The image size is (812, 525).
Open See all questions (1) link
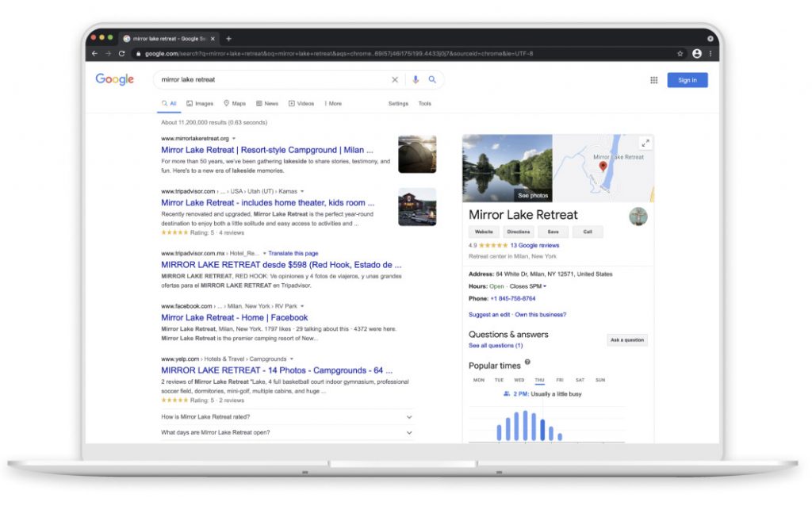coord(496,346)
